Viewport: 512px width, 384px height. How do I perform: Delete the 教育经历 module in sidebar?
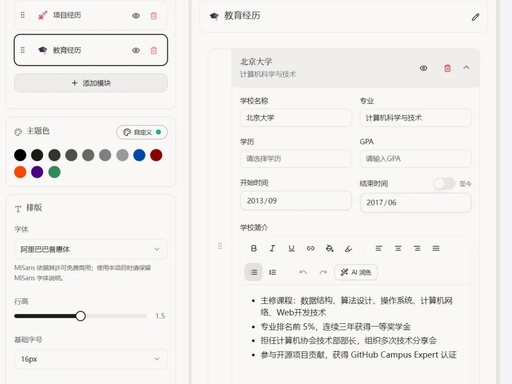pos(154,50)
